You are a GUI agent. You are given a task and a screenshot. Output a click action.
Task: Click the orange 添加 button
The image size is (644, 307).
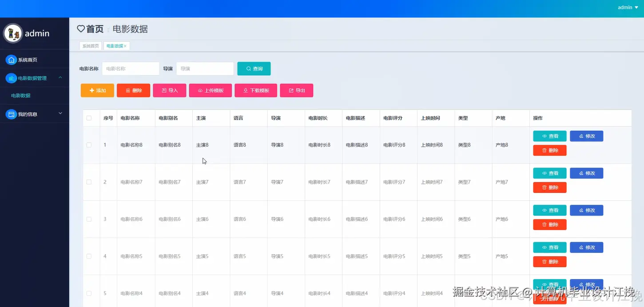pyautogui.click(x=97, y=90)
